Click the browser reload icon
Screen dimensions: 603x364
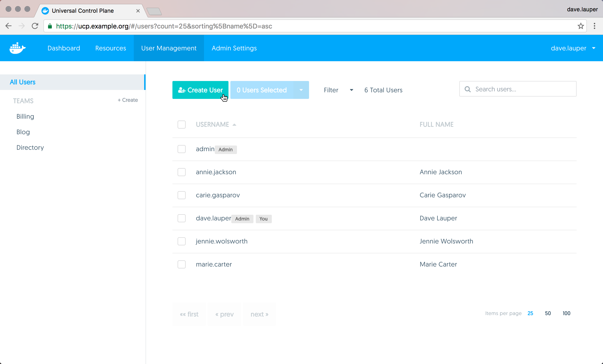pyautogui.click(x=35, y=26)
